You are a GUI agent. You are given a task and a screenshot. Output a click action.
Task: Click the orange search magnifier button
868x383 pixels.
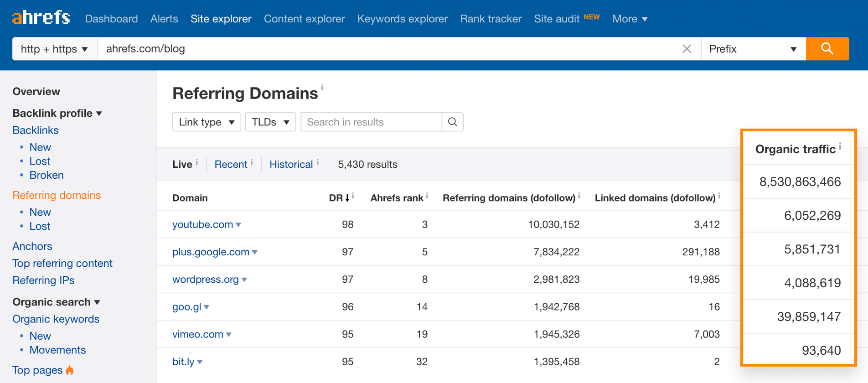[x=827, y=49]
